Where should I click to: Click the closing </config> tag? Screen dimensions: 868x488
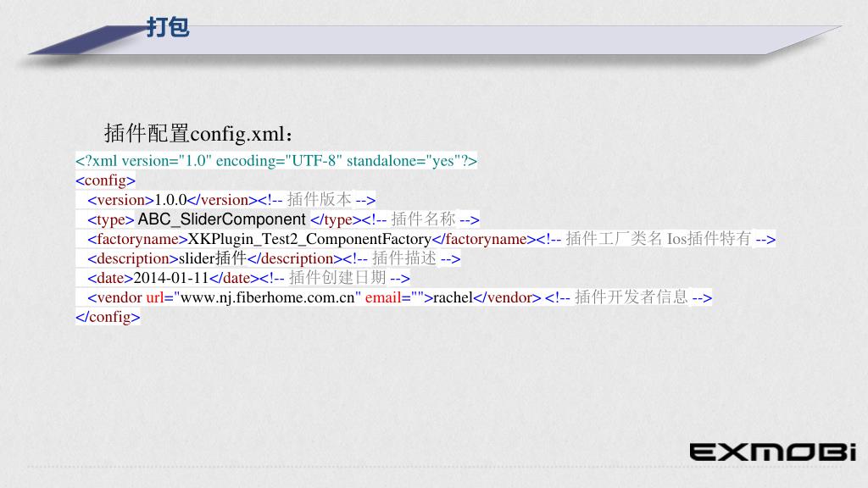(x=108, y=317)
